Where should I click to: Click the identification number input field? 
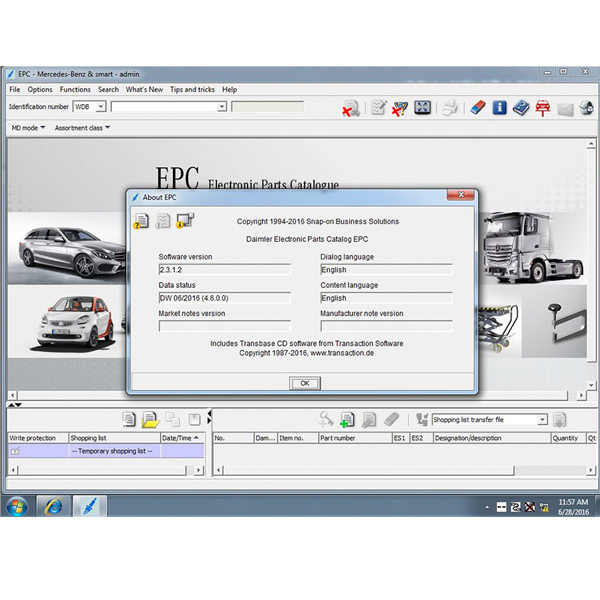click(164, 107)
